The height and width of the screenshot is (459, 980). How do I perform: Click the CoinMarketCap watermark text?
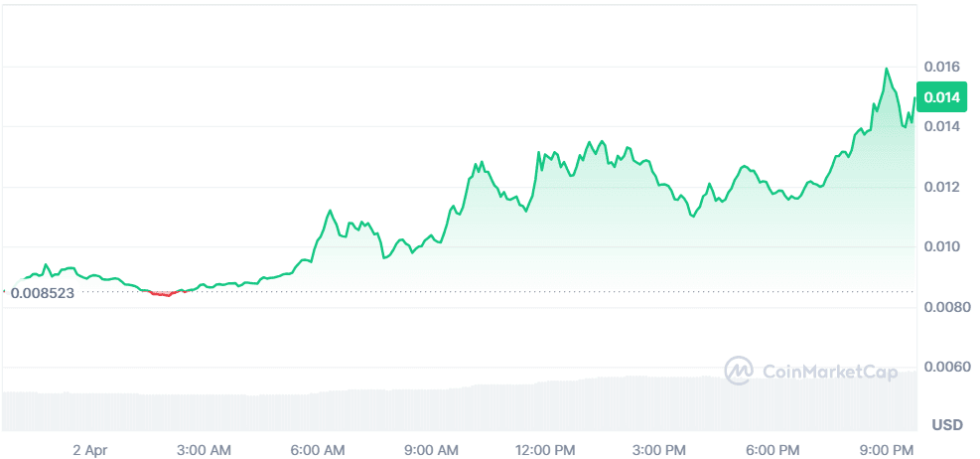[828, 371]
